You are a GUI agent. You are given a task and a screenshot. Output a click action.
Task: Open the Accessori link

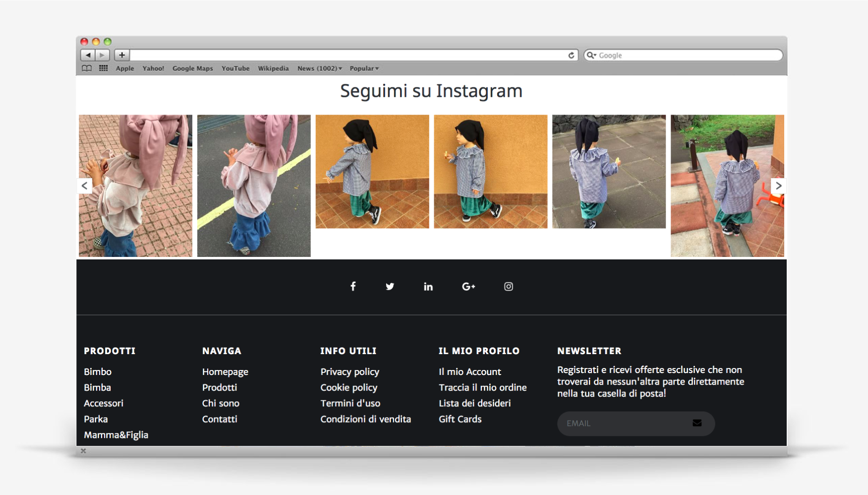tap(104, 403)
